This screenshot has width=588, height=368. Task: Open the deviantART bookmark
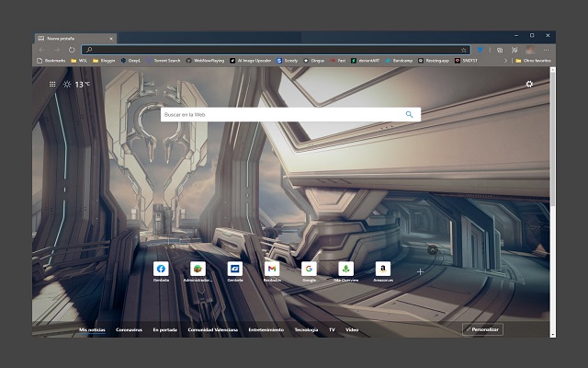click(366, 61)
